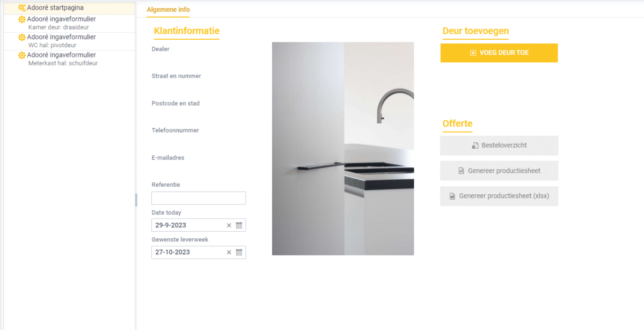Click the gear icon of the Kamer deur entry
The image size is (644, 330).
(x=22, y=19)
